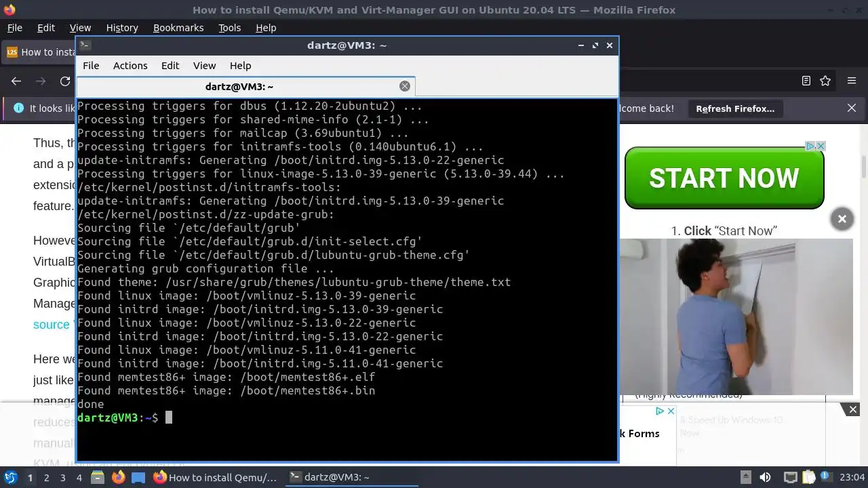Screen dimensions: 868x488
Task: Open Firefox hamburger application menu
Action: (852, 81)
